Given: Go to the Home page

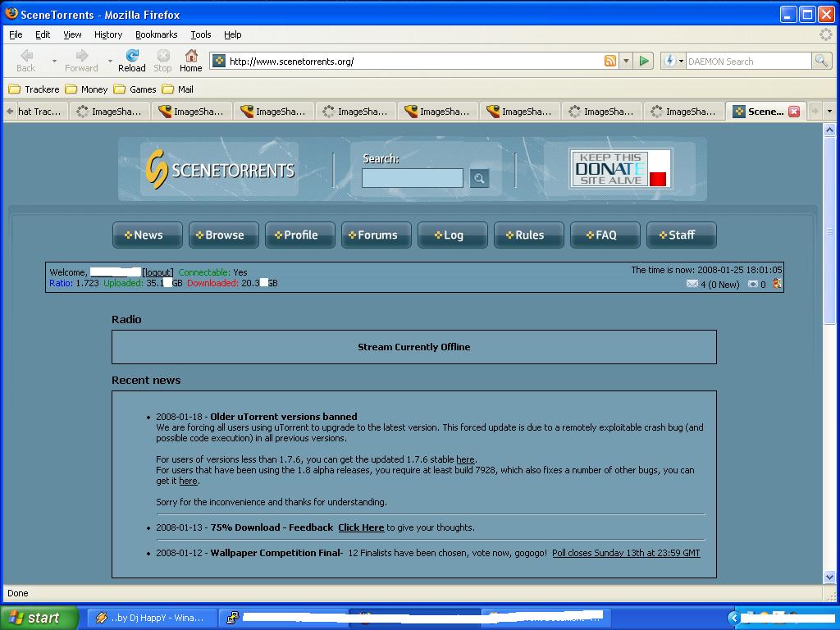Looking at the screenshot, I should click(190, 61).
